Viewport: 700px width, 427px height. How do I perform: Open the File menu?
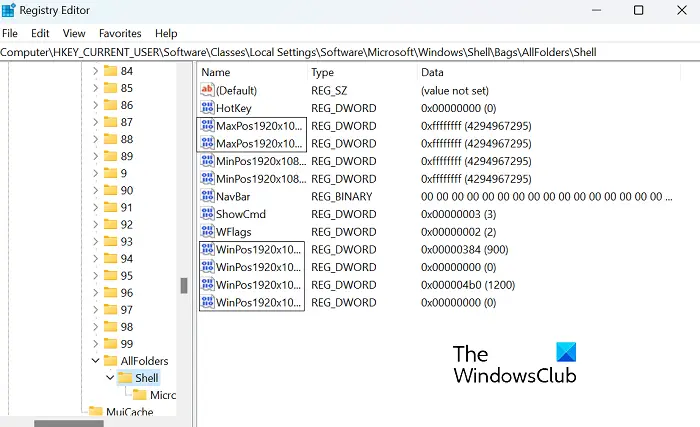[x=10, y=33]
